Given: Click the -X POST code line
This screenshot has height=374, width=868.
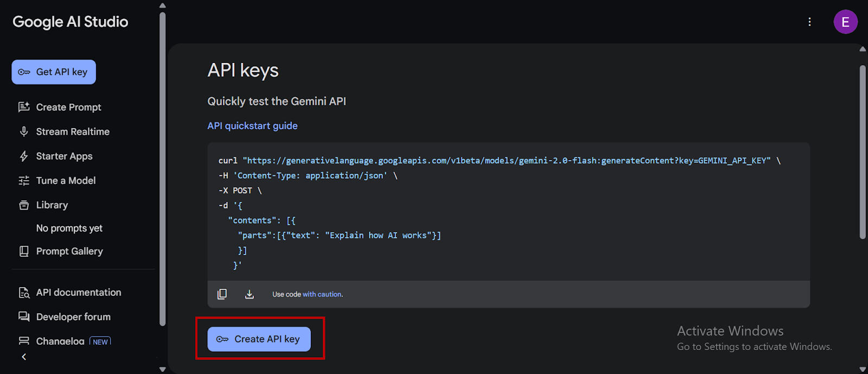Looking at the screenshot, I should coord(240,191).
